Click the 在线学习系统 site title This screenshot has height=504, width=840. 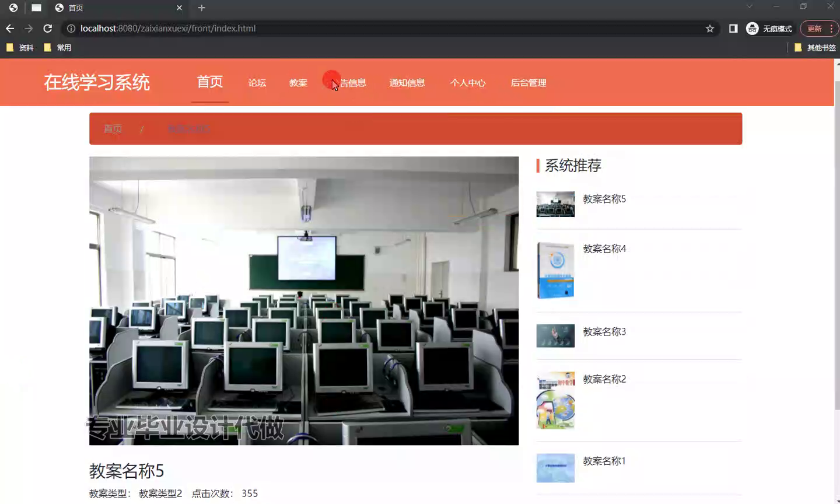97,82
